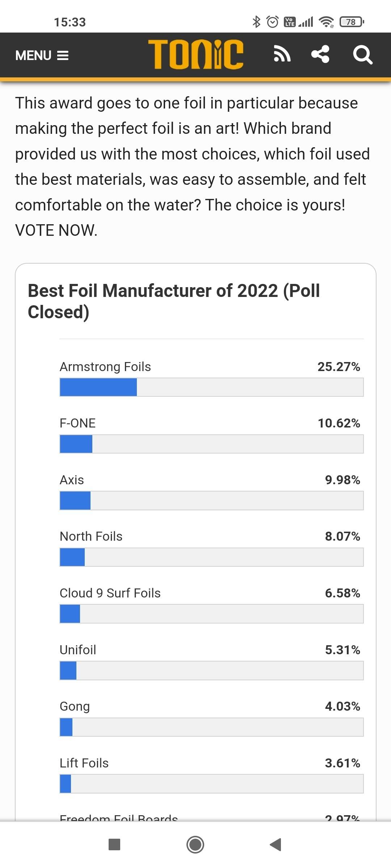Tap the North Foils poll entry
The height and width of the screenshot is (868, 391).
pyautogui.click(x=91, y=536)
